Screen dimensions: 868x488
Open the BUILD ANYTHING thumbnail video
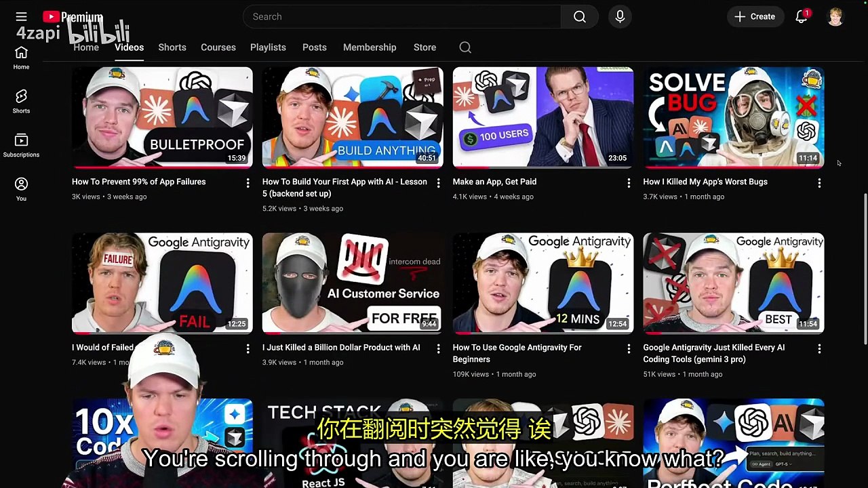pos(353,117)
